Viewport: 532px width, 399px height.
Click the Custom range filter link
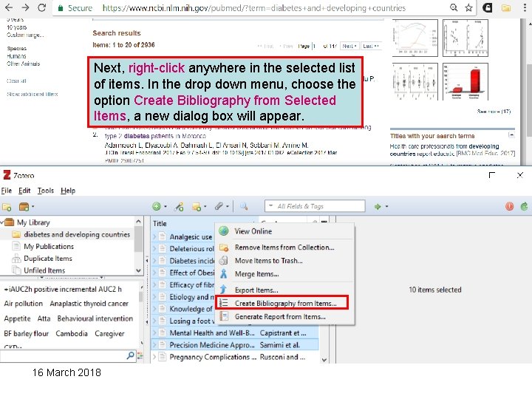pos(25,35)
